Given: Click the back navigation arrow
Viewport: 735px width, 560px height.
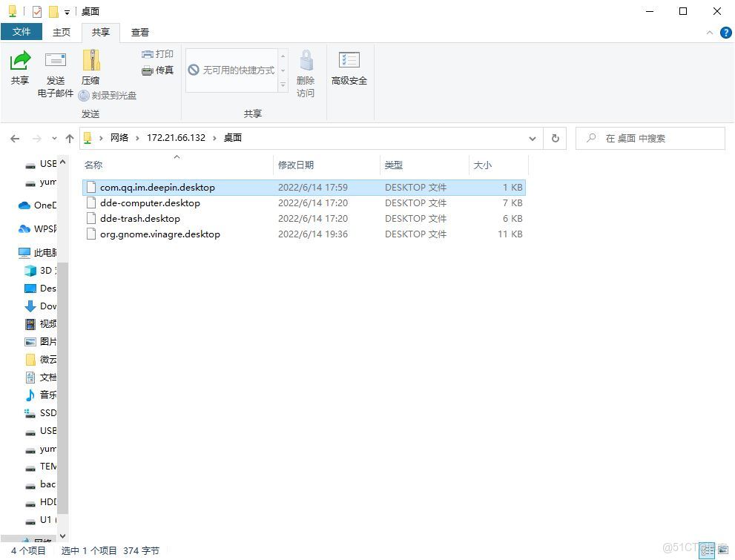Looking at the screenshot, I should click(15, 138).
